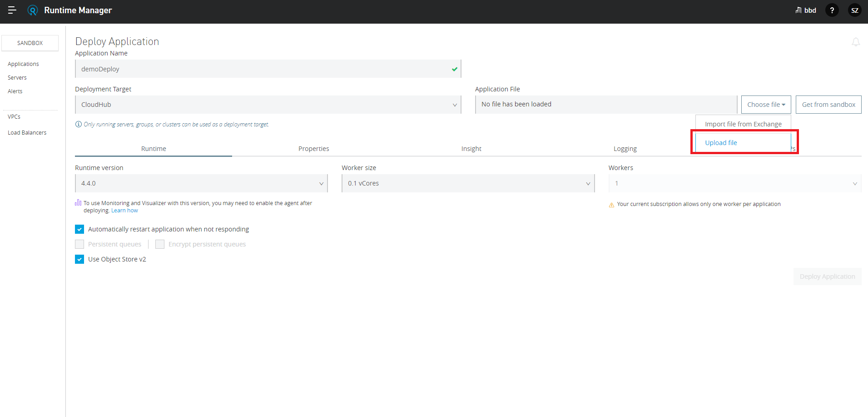Open the Logging tab

click(x=625, y=148)
